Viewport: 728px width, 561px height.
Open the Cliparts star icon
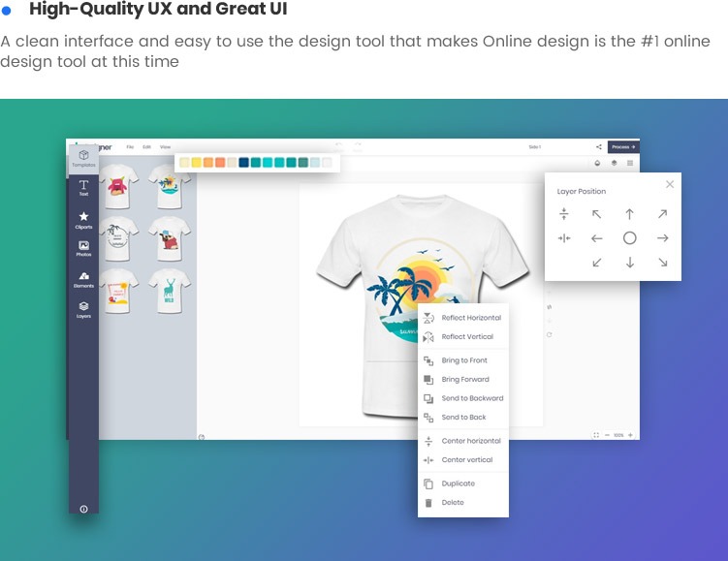[83, 219]
